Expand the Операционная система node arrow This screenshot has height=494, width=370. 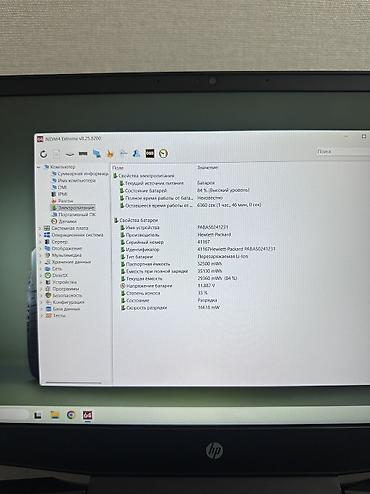[41, 235]
